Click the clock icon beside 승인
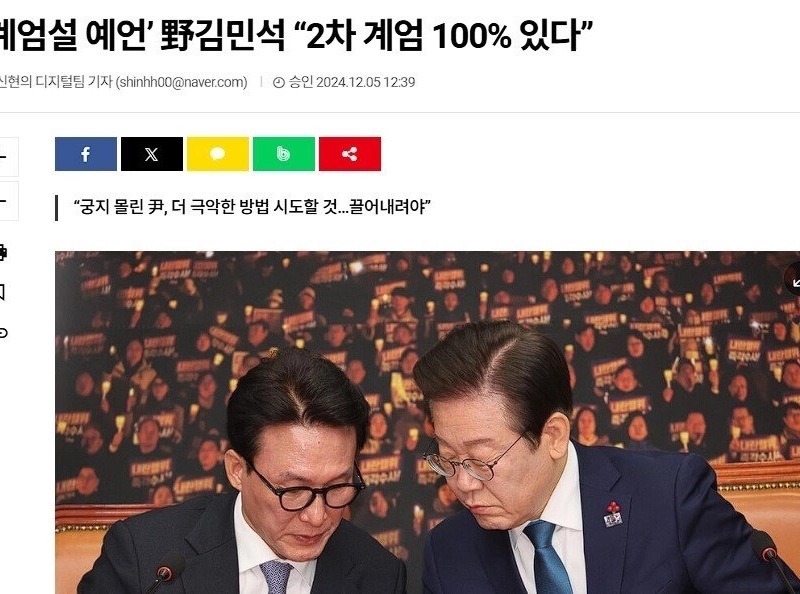 pos(279,82)
